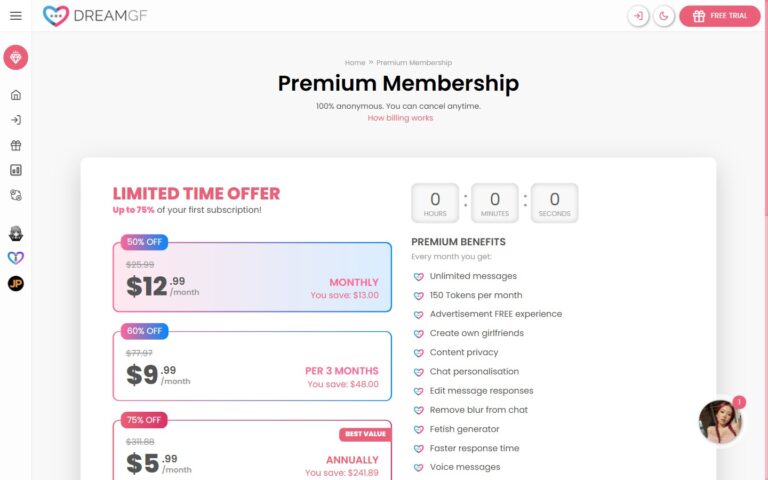Click the login icon in header
The height and width of the screenshot is (480, 768).
coord(638,16)
